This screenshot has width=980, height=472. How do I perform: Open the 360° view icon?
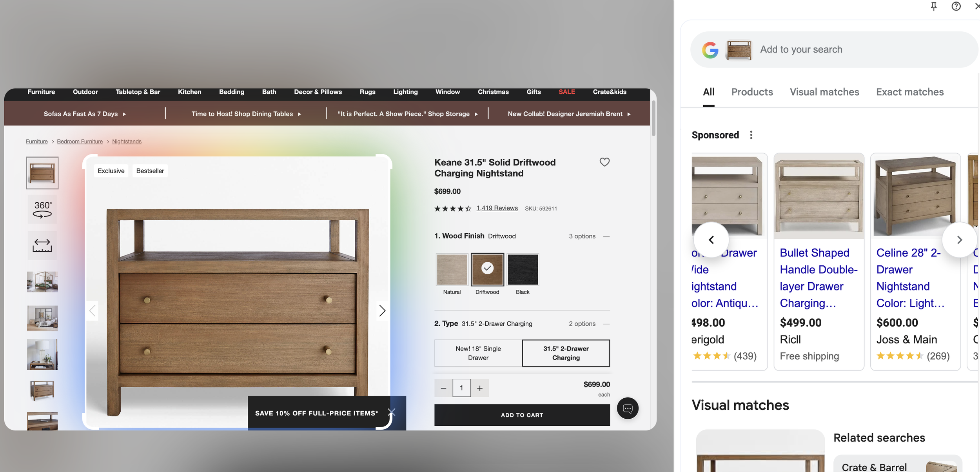42,209
